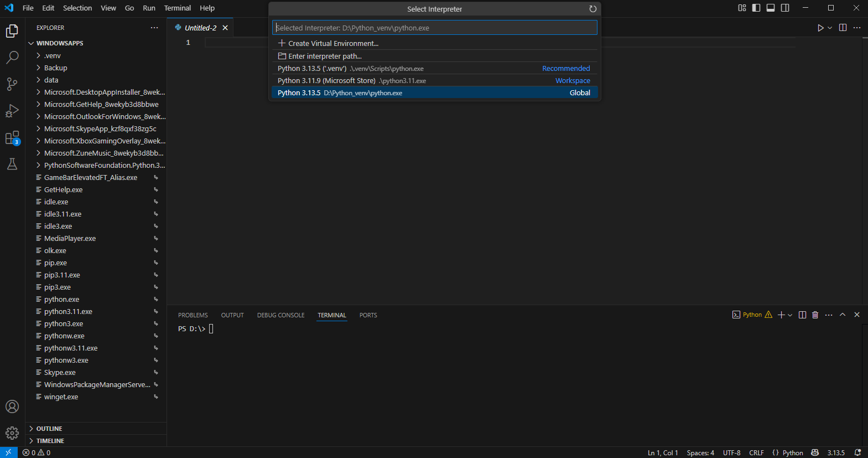
Task: Open the Search view icon
Action: [x=12, y=57]
